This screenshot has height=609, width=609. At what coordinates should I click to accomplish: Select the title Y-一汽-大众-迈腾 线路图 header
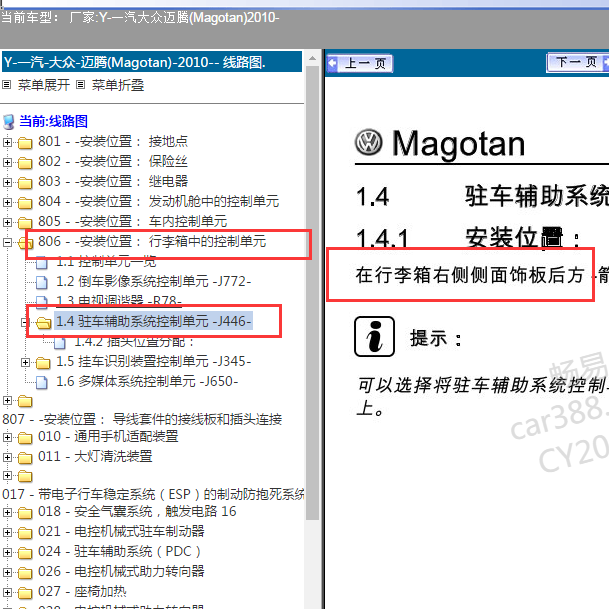152,62
